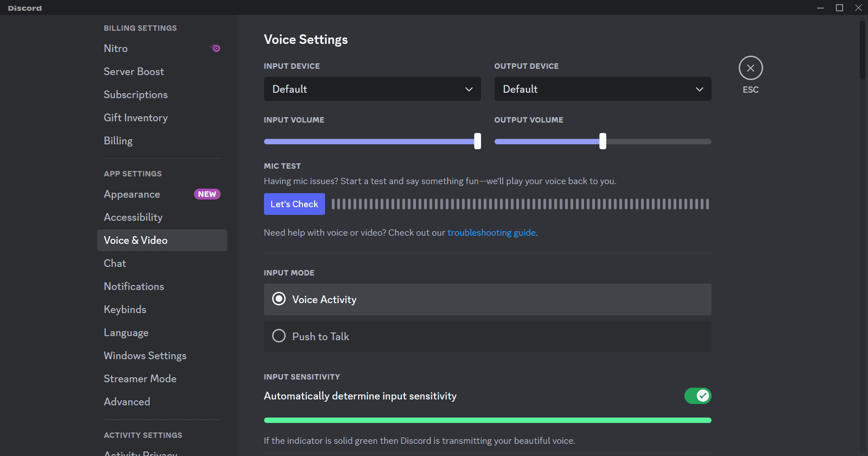Viewport: 868px width, 456px height.
Task: Select Voice & Video in sidebar
Action: tap(162, 240)
